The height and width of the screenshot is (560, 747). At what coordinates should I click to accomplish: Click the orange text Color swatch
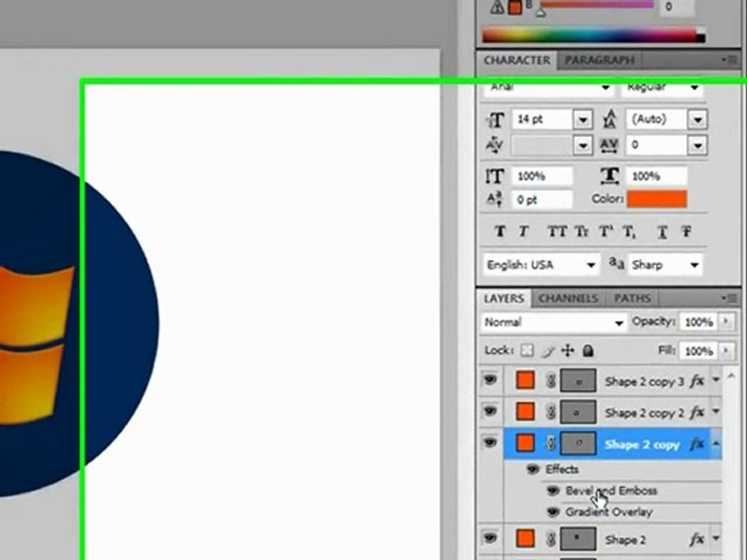click(x=657, y=199)
